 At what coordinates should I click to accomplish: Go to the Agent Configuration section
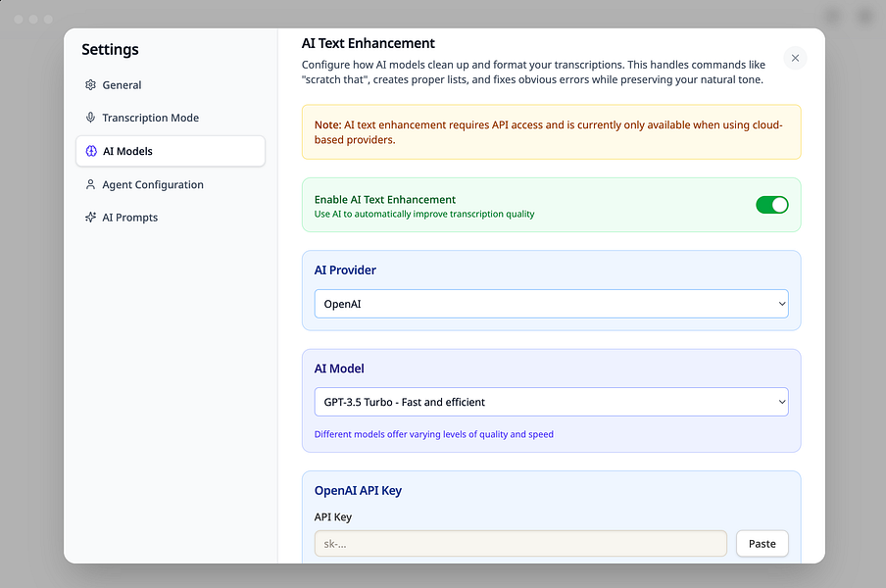coord(153,184)
